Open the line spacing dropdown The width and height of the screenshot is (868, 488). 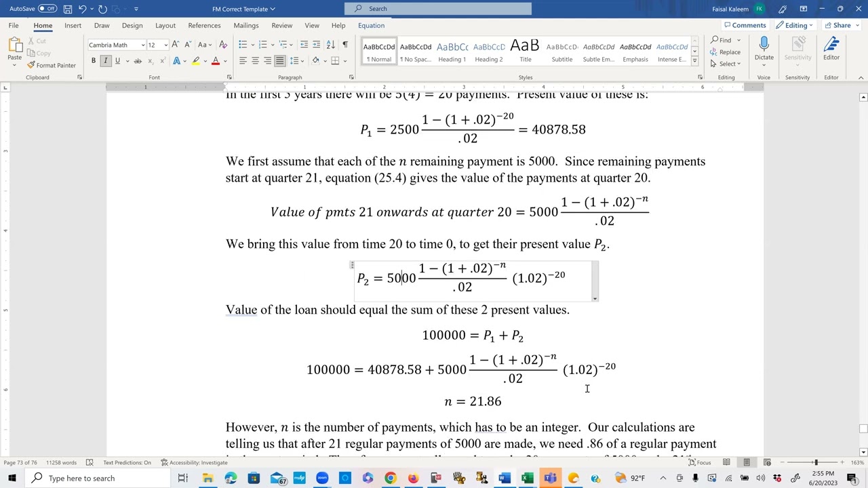295,61
